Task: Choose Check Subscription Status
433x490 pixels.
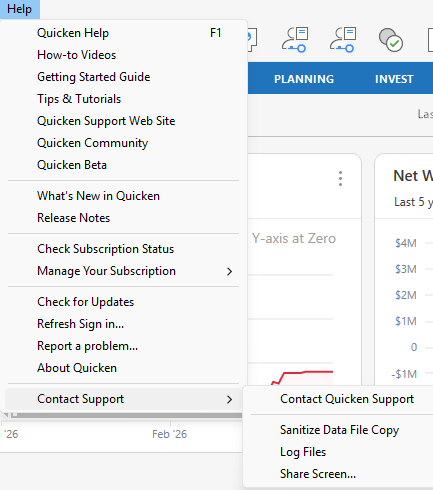Action: [x=123, y=249]
